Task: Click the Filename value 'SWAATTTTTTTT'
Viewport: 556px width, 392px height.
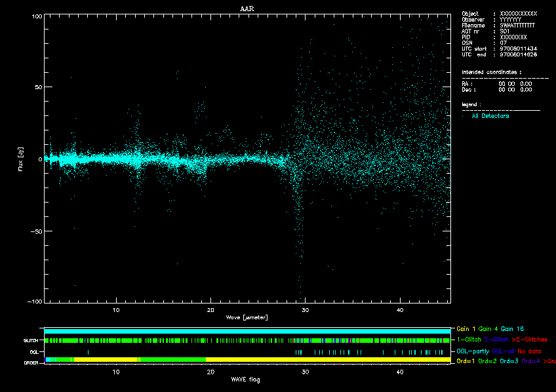Action: pos(517,25)
